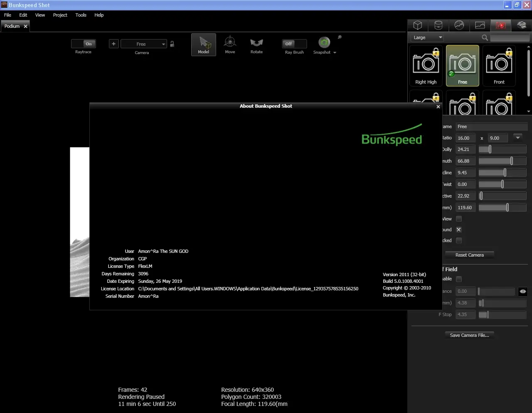This screenshot has width=532, height=413.
Task: Select the Rotate tool
Action: click(256, 45)
